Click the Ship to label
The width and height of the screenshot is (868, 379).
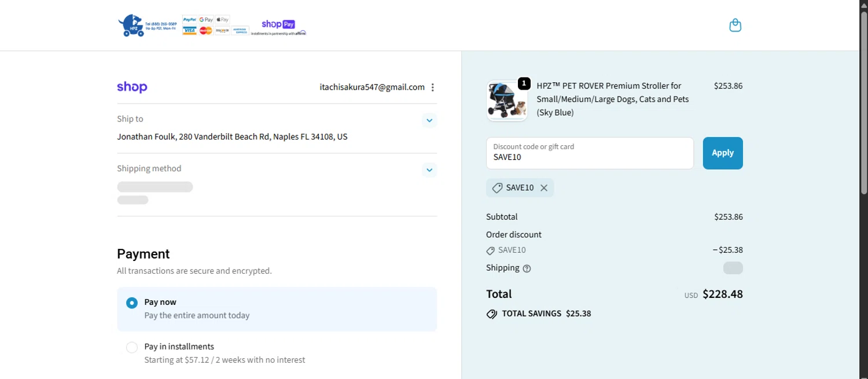tap(130, 119)
